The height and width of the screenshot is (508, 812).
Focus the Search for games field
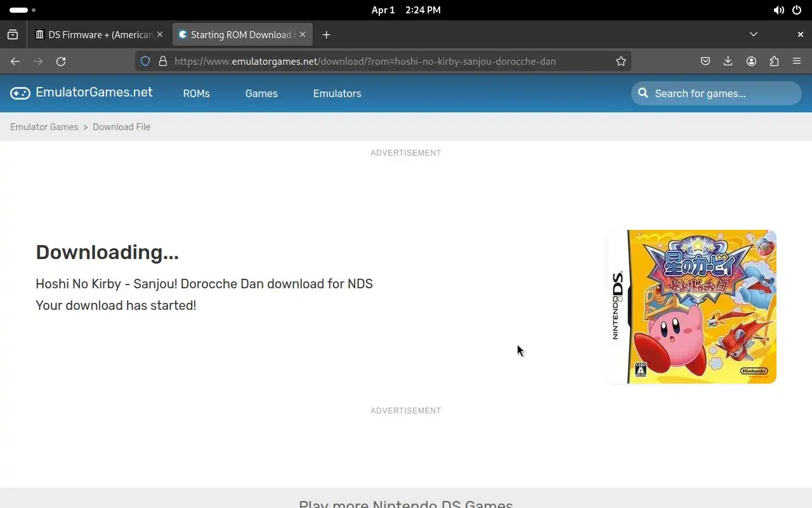coord(716,93)
